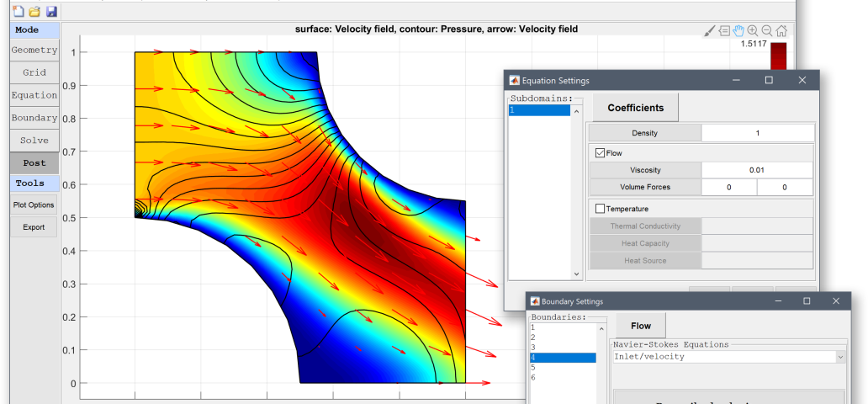The height and width of the screenshot is (404, 868).
Task: Open Plot Options
Action: pyautogui.click(x=34, y=205)
